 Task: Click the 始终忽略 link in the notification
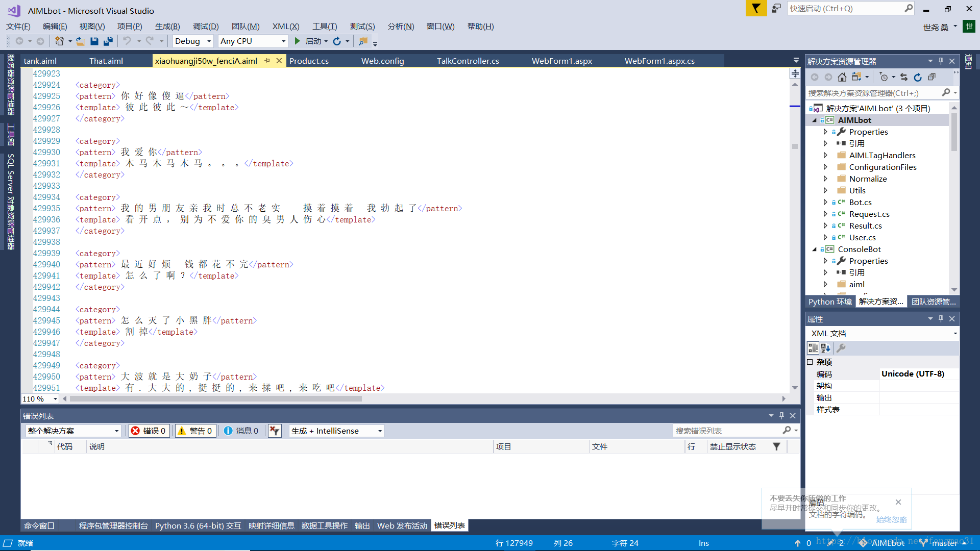point(891,520)
